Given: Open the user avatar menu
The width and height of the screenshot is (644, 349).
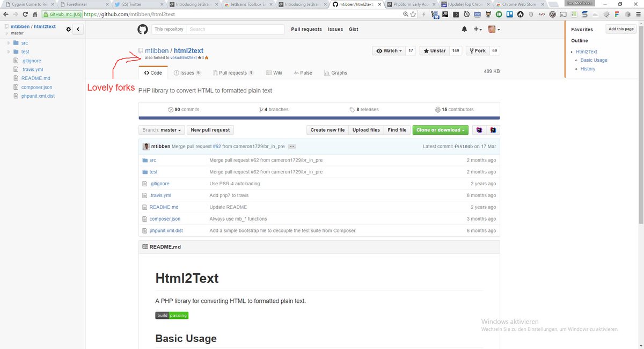Looking at the screenshot, I should pyautogui.click(x=494, y=29).
